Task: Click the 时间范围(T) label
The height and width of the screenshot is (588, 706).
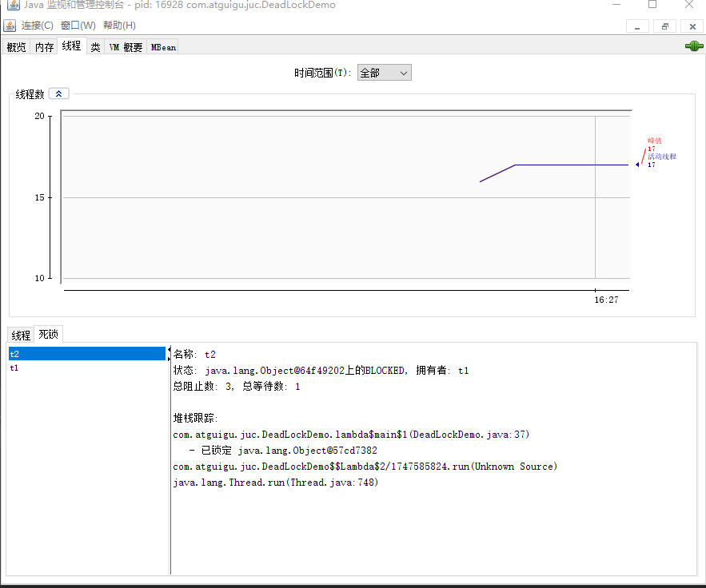Action: point(322,73)
